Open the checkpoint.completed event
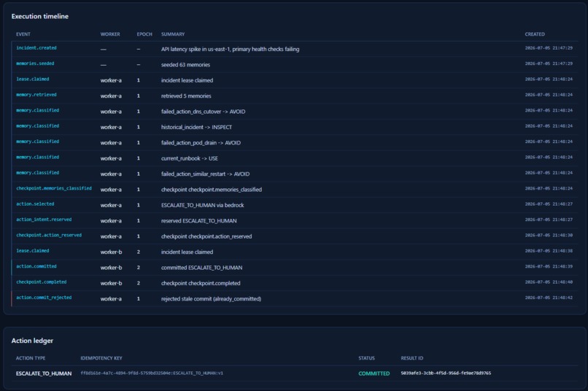 [42, 282]
